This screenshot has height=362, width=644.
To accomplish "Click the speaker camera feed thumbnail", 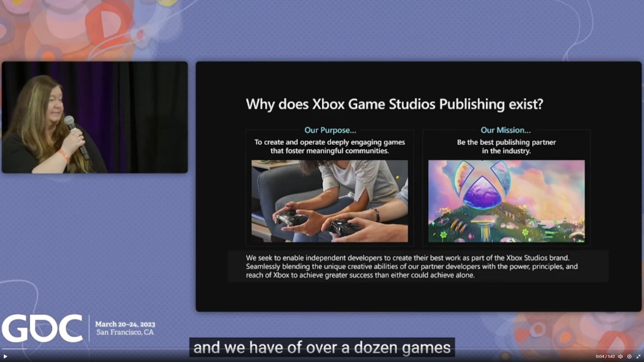I will click(95, 117).
